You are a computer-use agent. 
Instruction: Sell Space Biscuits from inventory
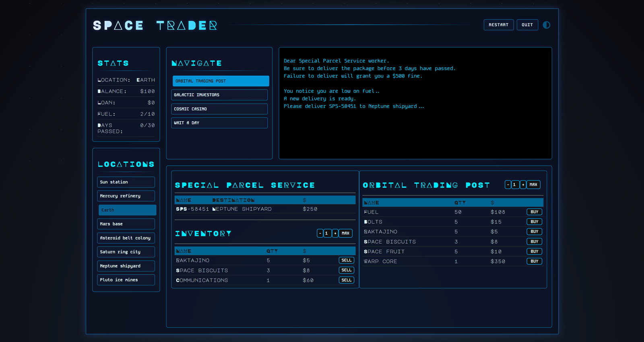(x=347, y=270)
